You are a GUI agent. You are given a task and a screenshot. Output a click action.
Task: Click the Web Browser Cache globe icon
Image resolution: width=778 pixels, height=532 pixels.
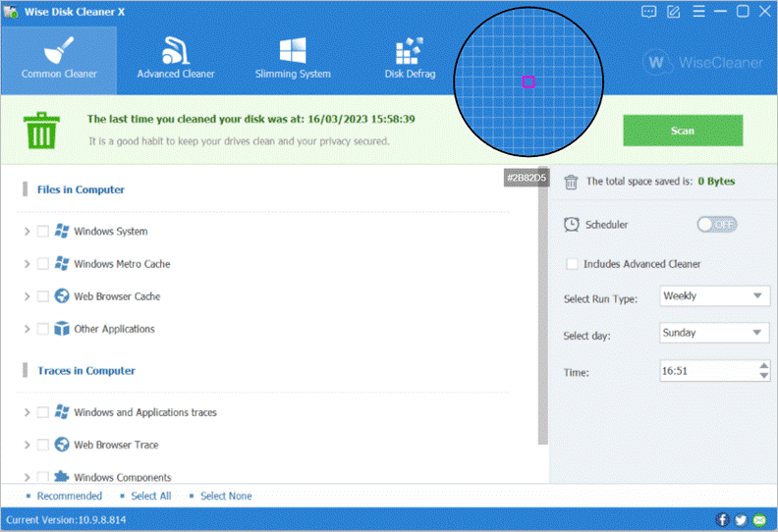pos(62,296)
